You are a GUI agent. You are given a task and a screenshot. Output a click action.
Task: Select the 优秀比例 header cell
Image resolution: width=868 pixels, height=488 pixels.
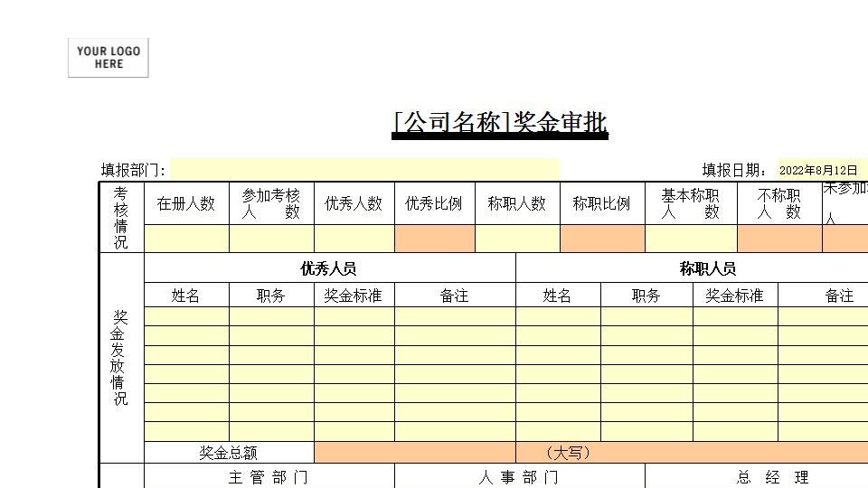(434, 203)
